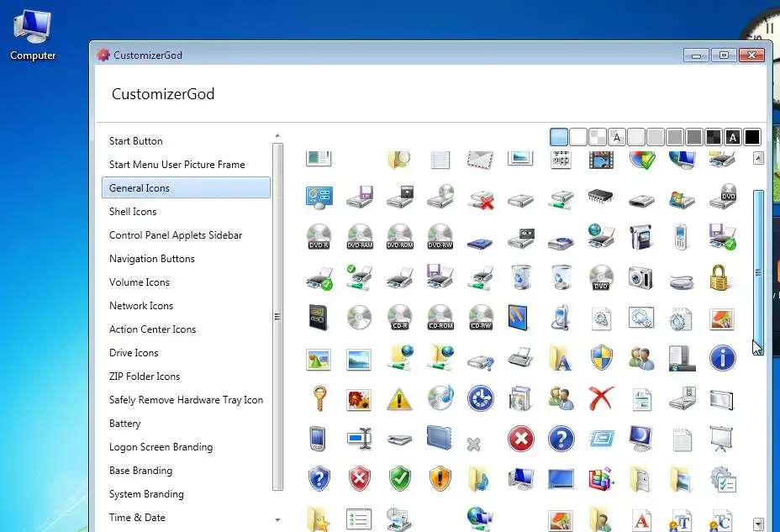The height and width of the screenshot is (532, 780).
Task: Select the favorites folder with star icon
Action: pos(318,519)
